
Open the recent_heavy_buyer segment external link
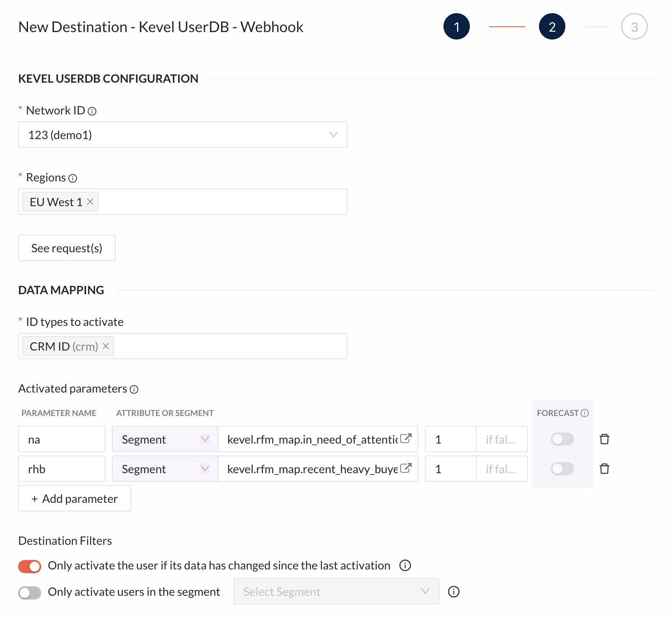click(x=406, y=468)
